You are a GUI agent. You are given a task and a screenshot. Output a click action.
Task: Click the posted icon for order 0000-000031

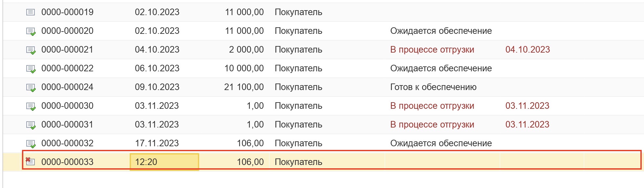31,125
